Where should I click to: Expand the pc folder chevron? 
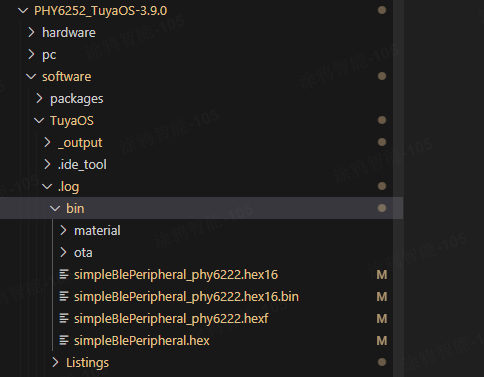pyautogui.click(x=31, y=55)
